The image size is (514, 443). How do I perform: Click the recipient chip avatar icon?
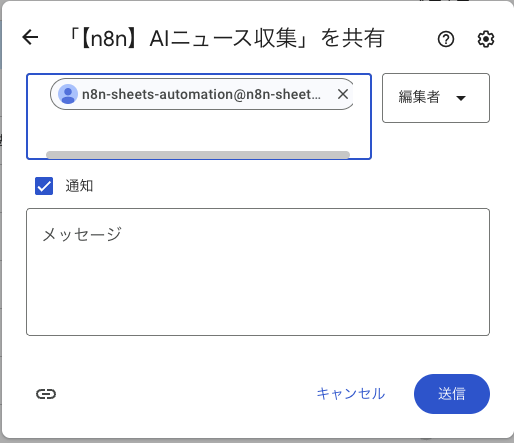pos(68,94)
